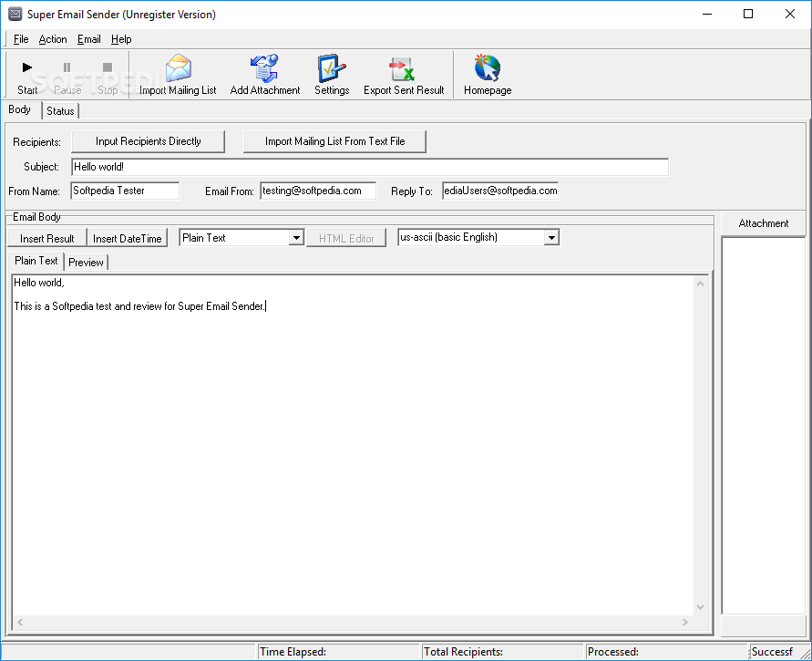812x661 pixels.
Task: Click the body scroll down arrow
Action: 700,607
